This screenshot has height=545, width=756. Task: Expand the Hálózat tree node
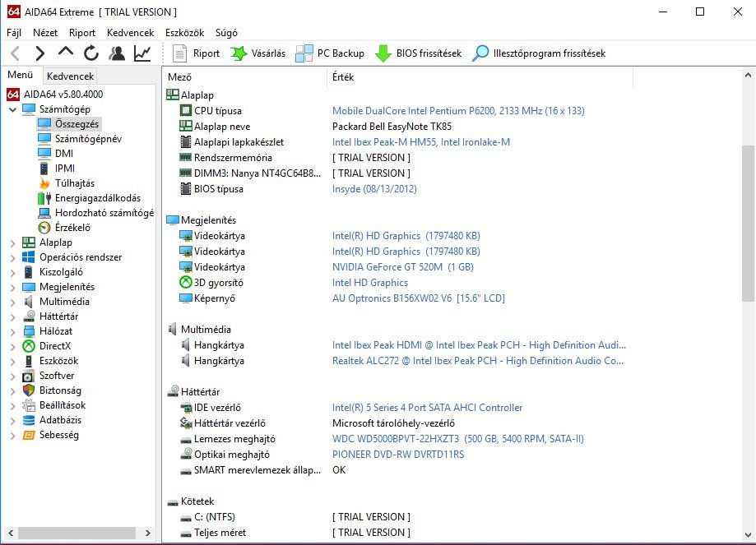pos(12,332)
